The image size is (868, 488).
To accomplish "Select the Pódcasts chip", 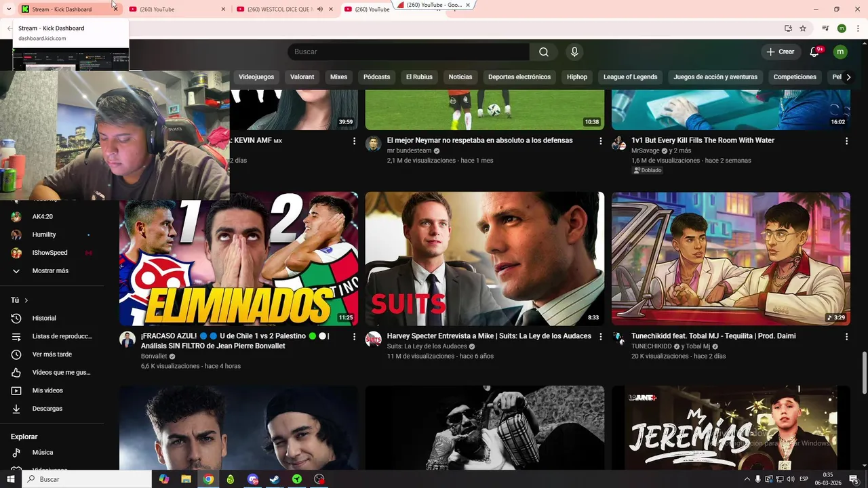I will pos(376,77).
